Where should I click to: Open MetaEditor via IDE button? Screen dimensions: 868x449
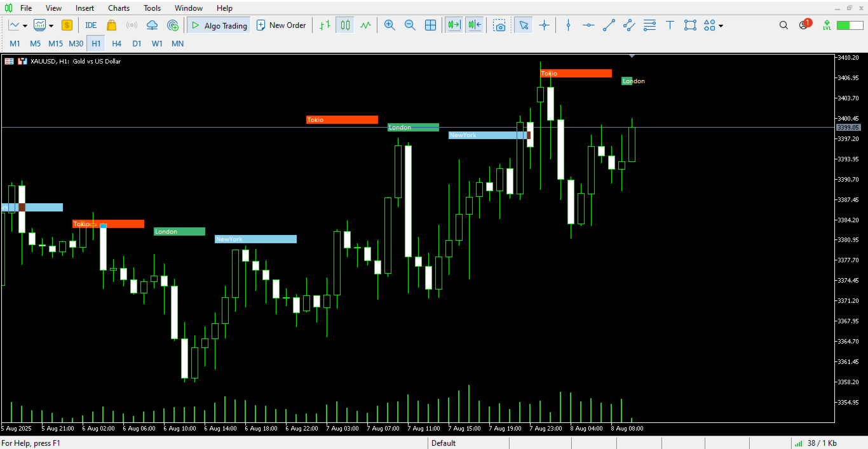tap(91, 25)
